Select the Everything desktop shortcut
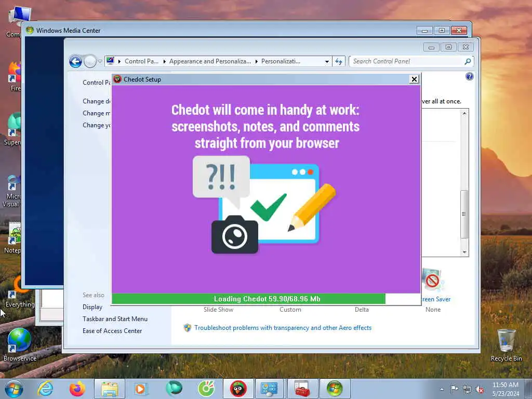 pos(20,292)
